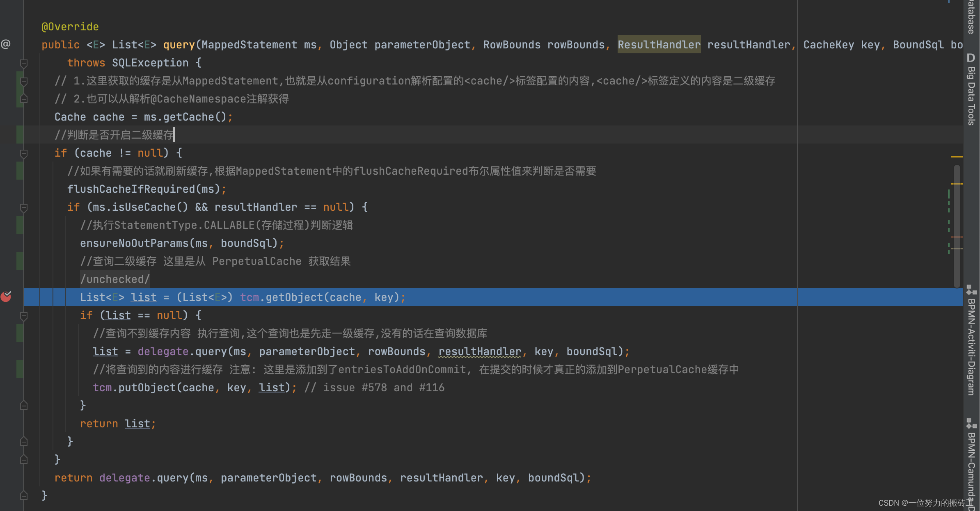
Task: Click 'SQLException' in the throws clause
Action: click(x=150, y=63)
